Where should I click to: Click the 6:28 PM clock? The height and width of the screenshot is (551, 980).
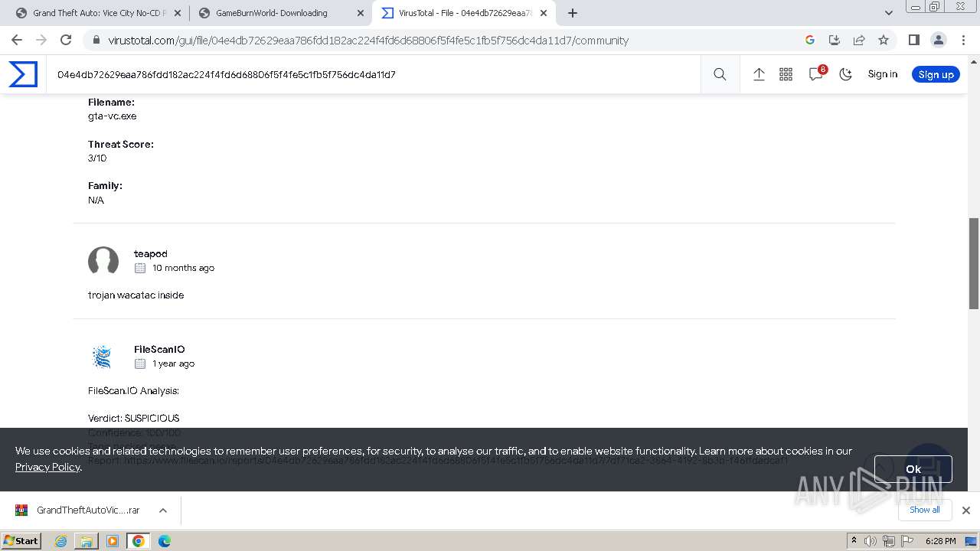click(940, 541)
